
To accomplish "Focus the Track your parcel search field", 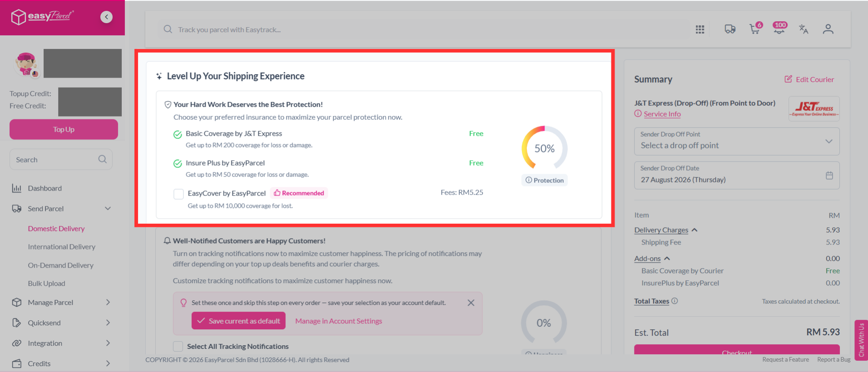I will (425, 29).
